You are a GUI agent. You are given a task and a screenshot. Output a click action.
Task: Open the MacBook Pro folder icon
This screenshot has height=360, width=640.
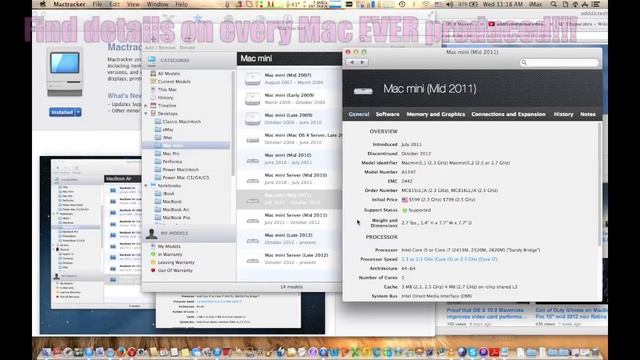[x=158, y=218]
